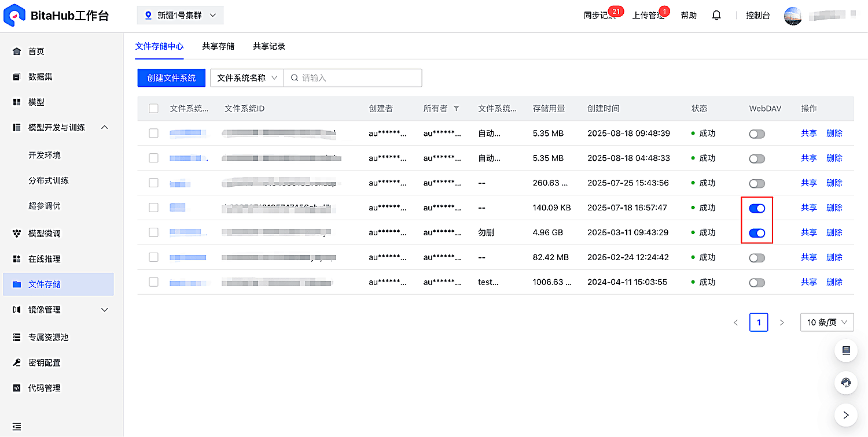The height and width of the screenshot is (437, 868).
Task: Go to the previous page arrow
Action: pyautogui.click(x=735, y=323)
